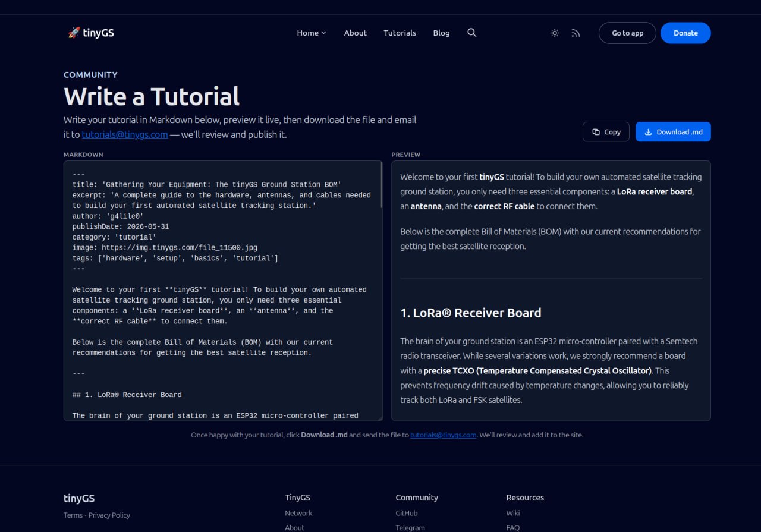Viewport: 761px width, 532px height.
Task: Click the '## 1. LoRa® Receiver Board' markdown line
Action: pos(127,395)
